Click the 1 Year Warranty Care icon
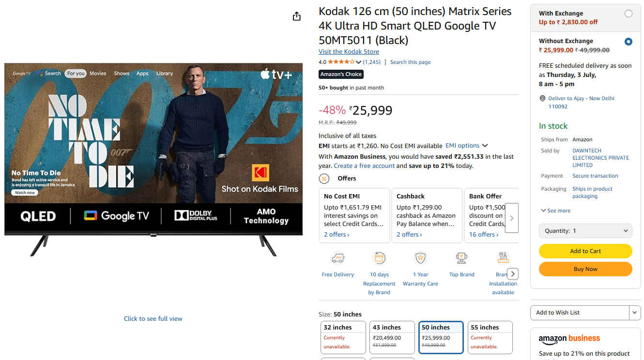644x360 pixels. [x=420, y=258]
